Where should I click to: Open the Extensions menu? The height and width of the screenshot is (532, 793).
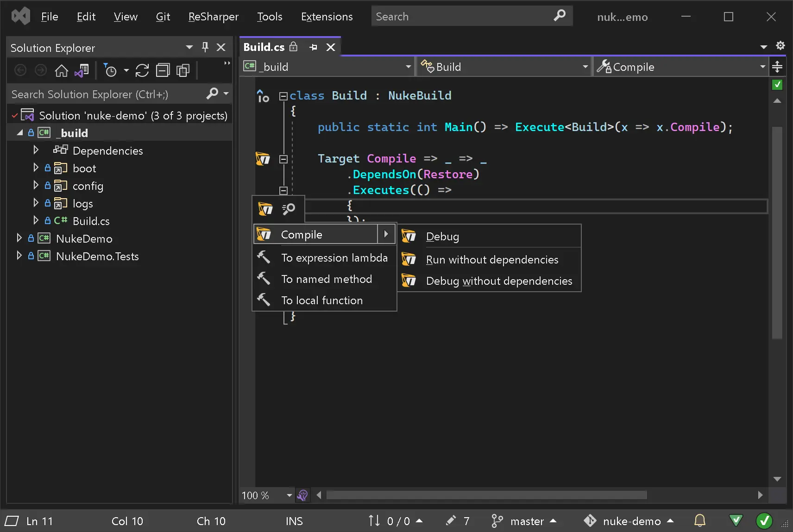[327, 17]
